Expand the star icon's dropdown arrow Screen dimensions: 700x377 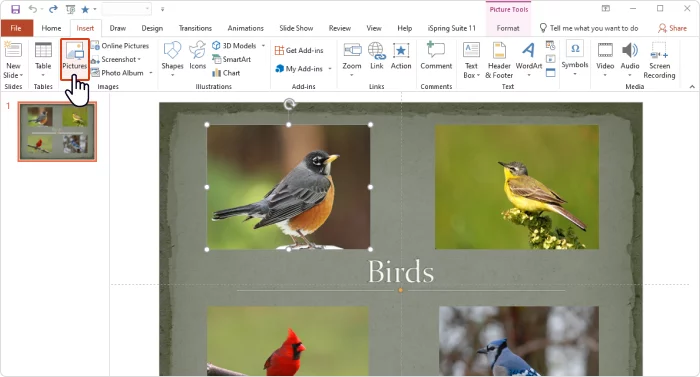coord(95,9)
